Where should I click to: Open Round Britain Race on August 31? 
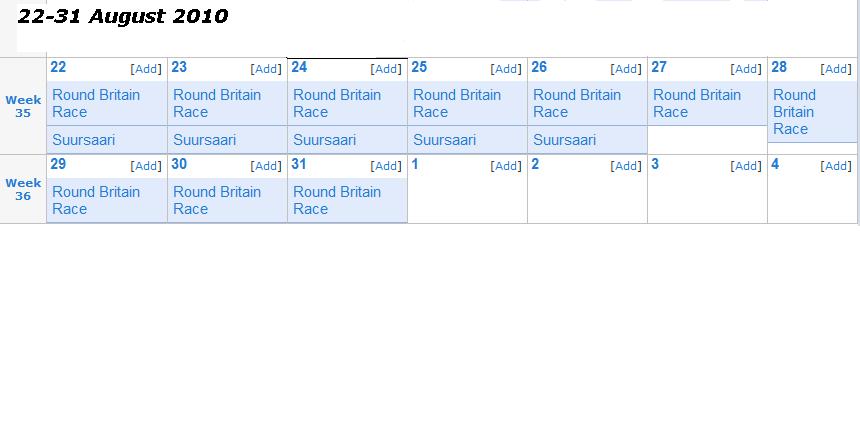pos(337,200)
